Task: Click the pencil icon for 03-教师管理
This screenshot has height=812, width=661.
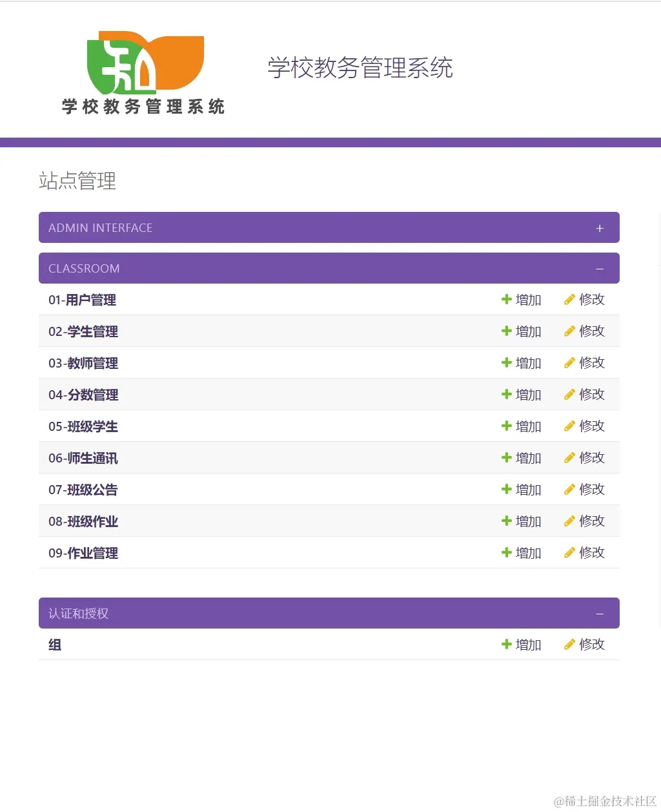Action: click(x=569, y=362)
